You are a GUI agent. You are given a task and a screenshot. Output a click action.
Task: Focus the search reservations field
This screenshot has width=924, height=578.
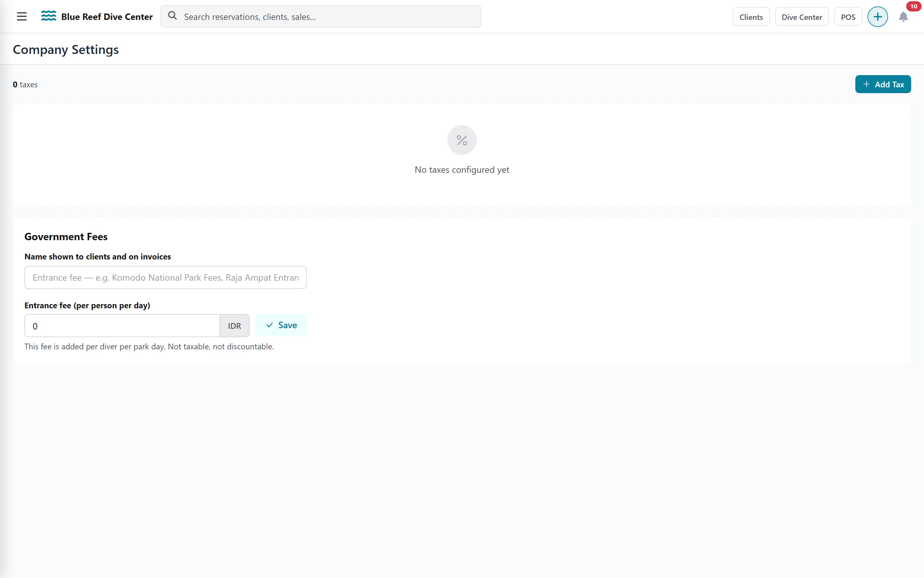(x=320, y=16)
